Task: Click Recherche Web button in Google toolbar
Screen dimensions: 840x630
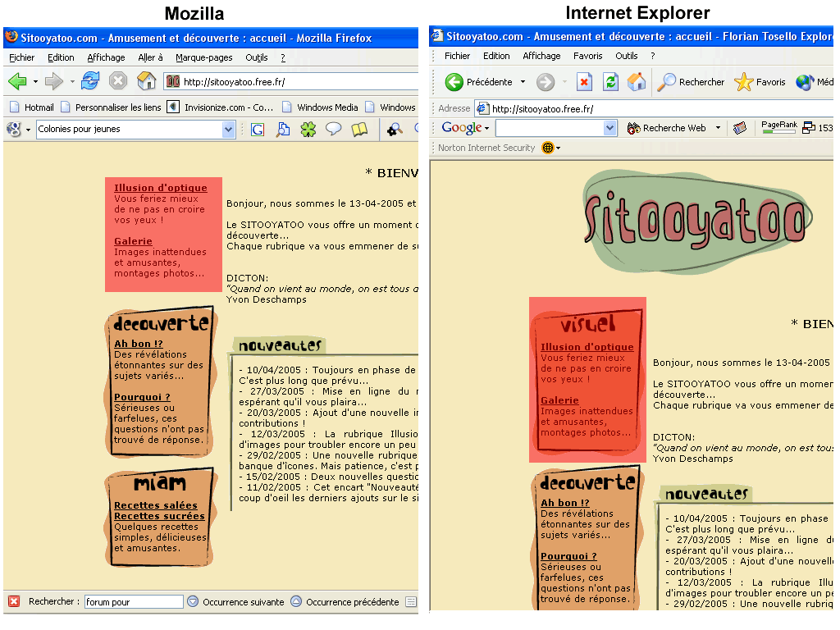Action: [666, 128]
